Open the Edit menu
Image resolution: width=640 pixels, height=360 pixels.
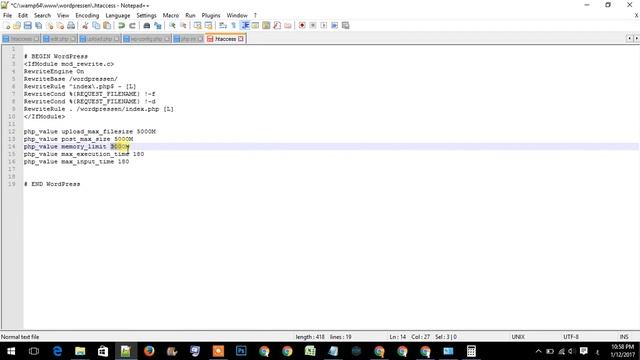tap(23, 16)
